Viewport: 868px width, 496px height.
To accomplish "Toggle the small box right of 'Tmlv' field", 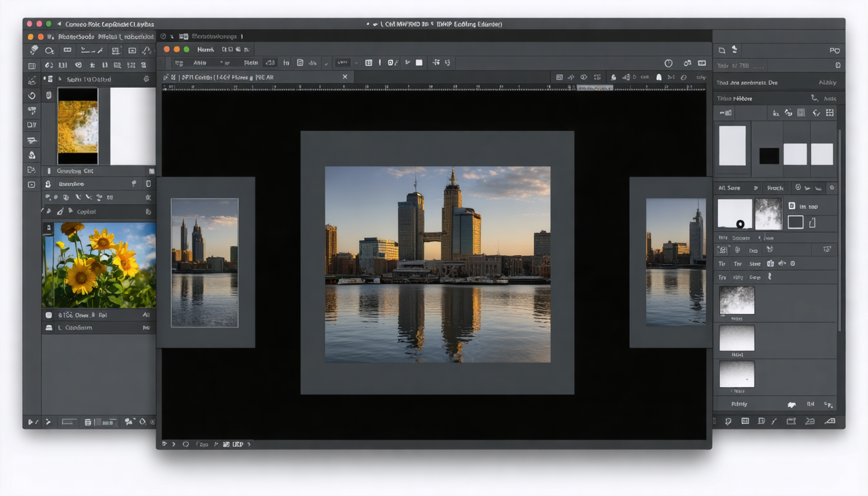I will pos(838,65).
